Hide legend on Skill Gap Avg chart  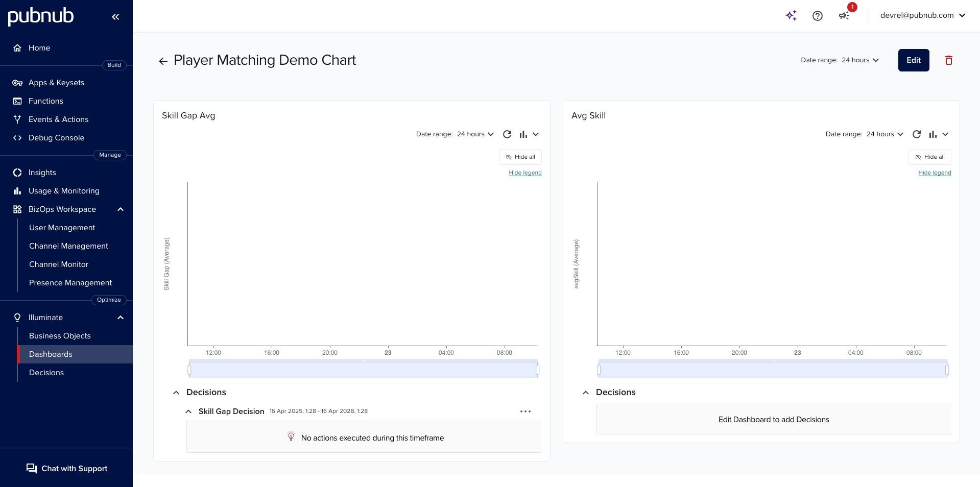point(524,173)
